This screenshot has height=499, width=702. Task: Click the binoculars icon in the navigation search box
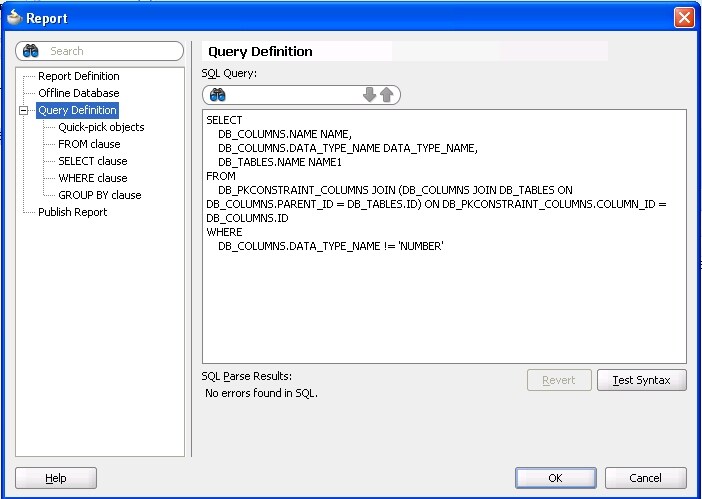coord(30,51)
